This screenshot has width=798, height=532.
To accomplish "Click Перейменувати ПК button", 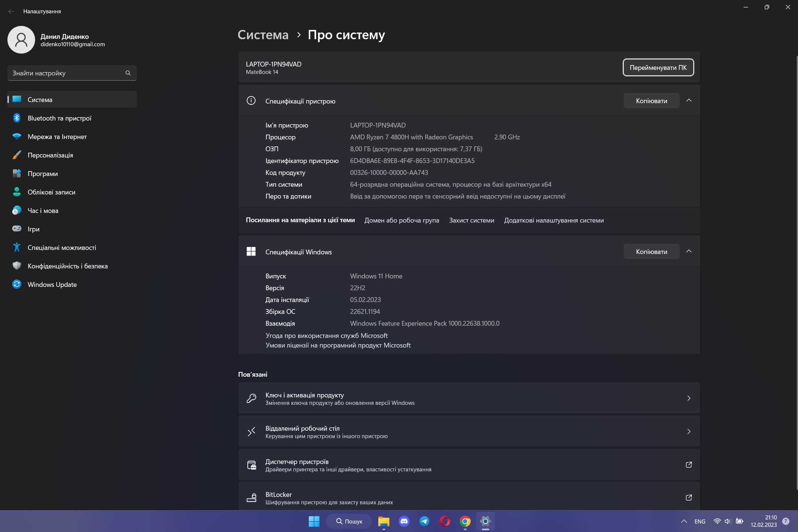I will (x=658, y=68).
